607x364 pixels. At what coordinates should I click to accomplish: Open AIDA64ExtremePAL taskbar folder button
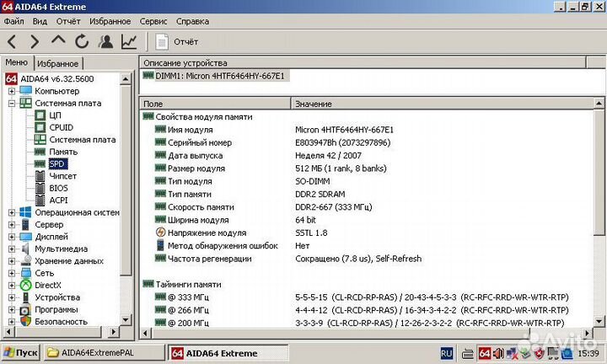coord(104,353)
